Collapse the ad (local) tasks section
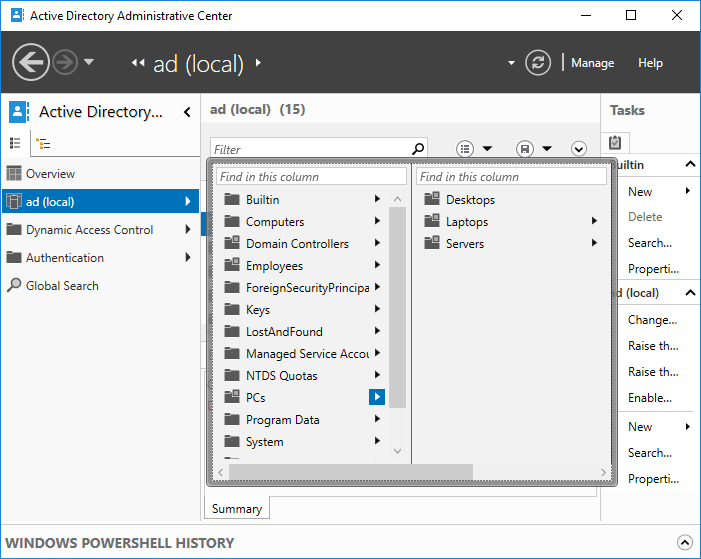 tap(690, 292)
